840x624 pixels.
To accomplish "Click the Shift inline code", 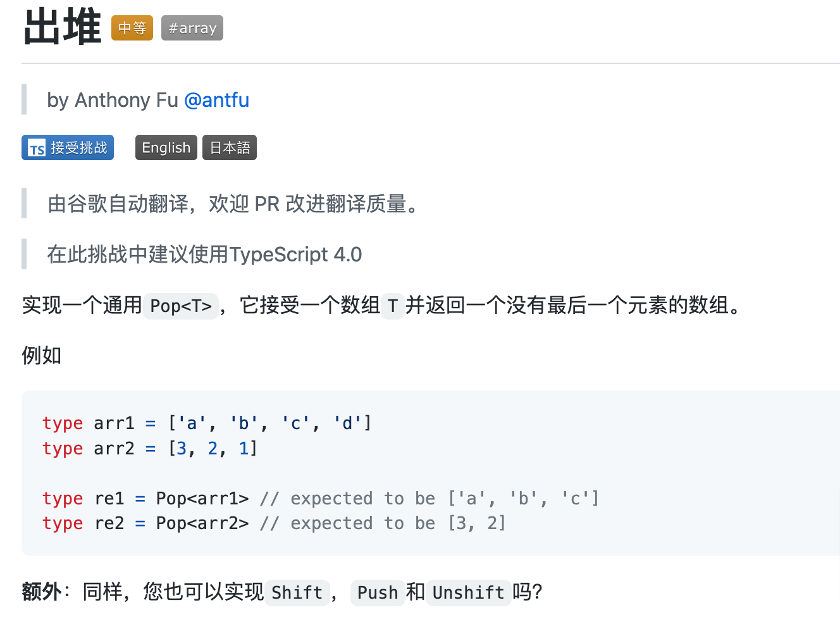I will [297, 593].
